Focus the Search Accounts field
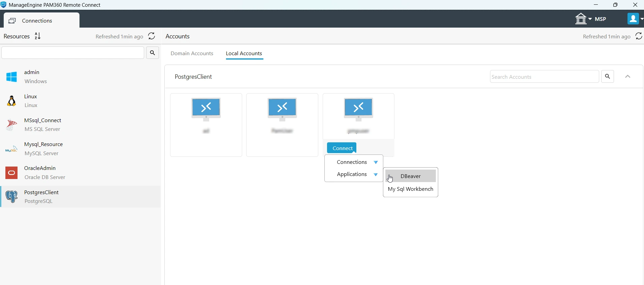644x285 pixels. (545, 76)
